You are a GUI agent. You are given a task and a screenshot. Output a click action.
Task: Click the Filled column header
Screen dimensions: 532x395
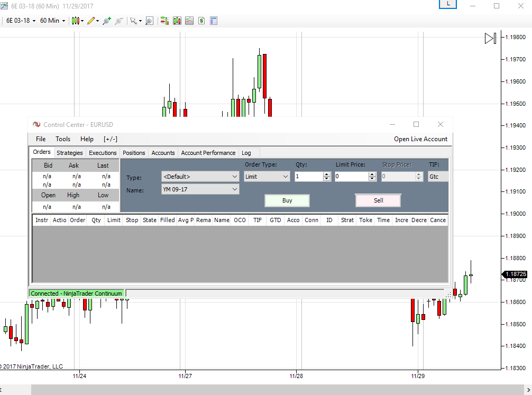click(x=168, y=220)
